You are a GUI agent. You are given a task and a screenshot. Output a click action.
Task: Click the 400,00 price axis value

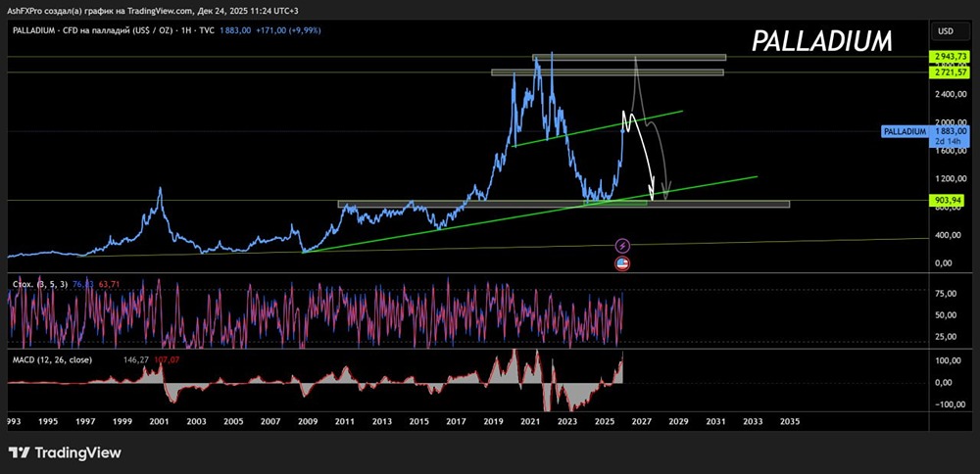click(948, 235)
